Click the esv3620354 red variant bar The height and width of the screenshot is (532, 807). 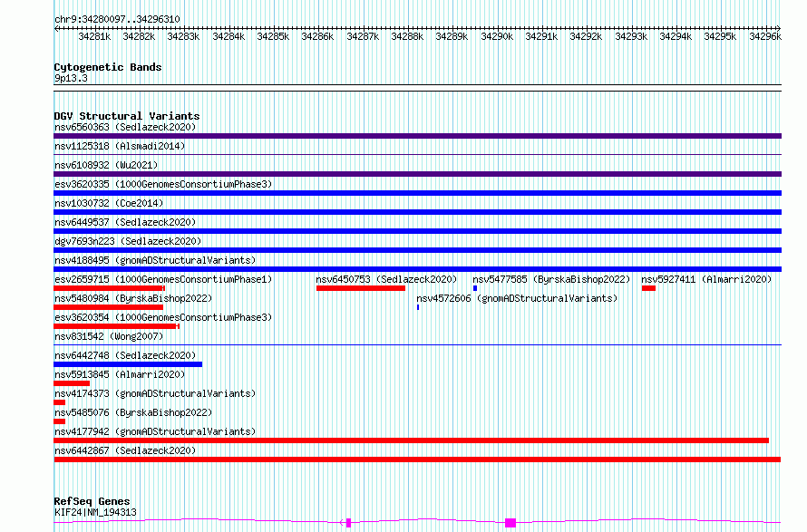(116, 326)
